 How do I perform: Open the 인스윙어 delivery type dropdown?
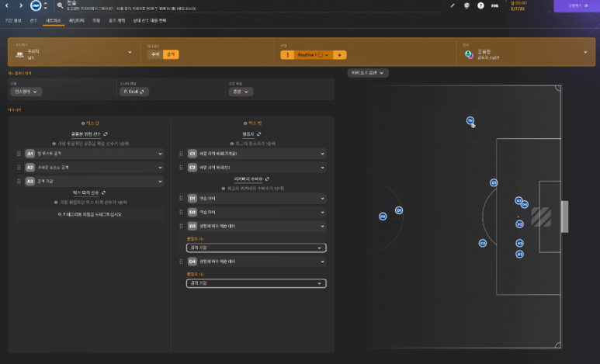pyautogui.click(x=26, y=92)
